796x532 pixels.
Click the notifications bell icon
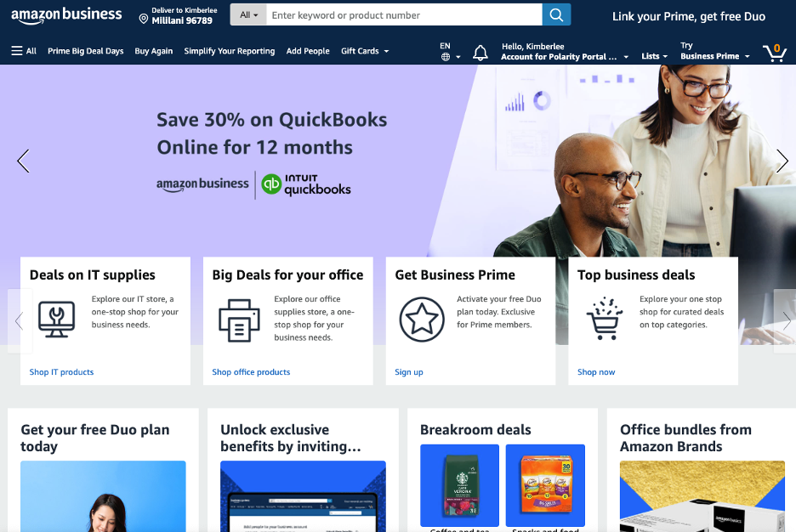point(480,52)
